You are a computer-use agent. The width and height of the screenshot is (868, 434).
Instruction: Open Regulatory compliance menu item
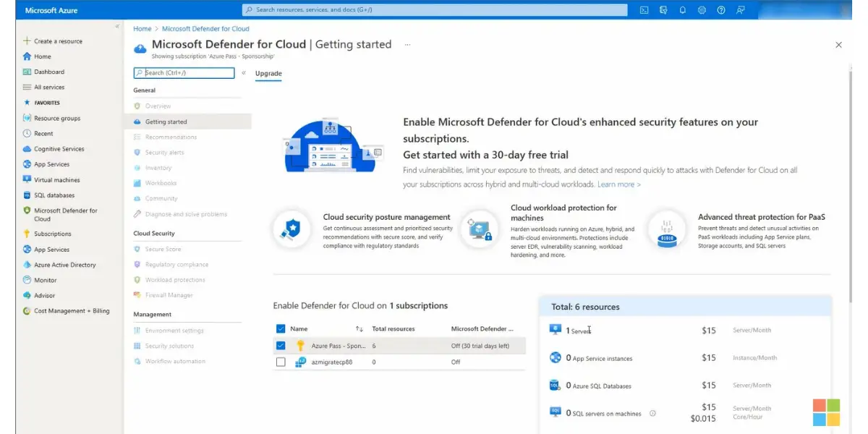[176, 265]
